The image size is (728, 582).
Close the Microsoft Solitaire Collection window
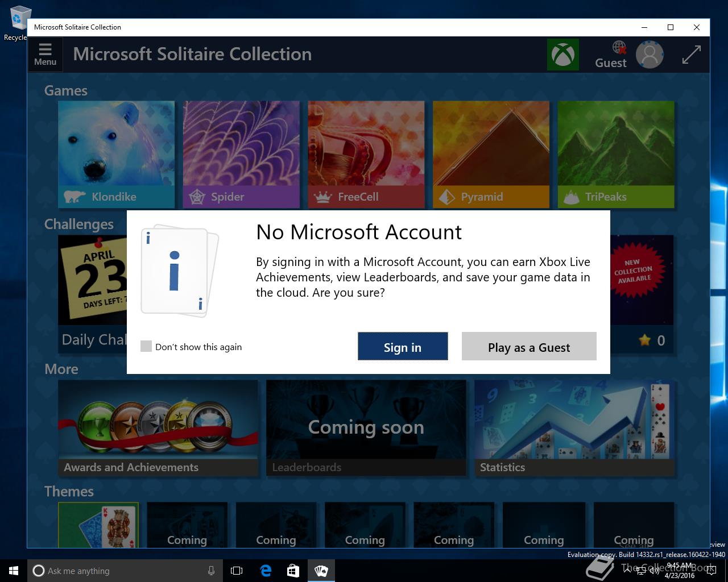click(697, 27)
